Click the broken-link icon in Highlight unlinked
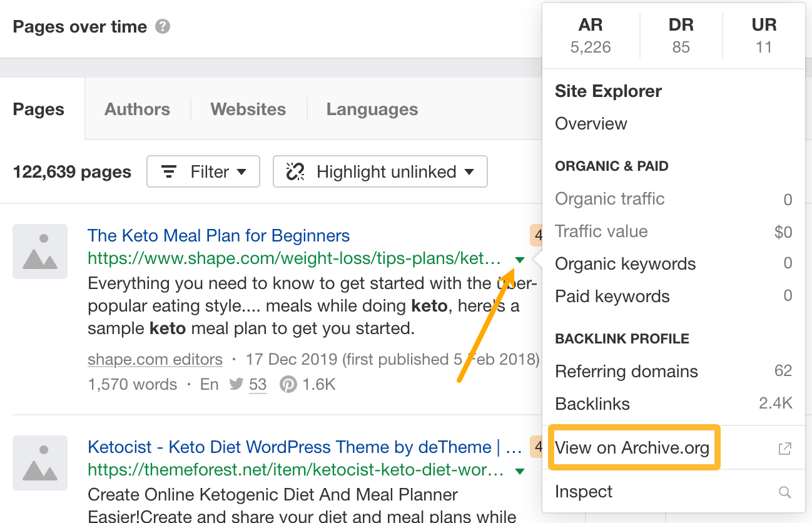The height and width of the screenshot is (523, 812). 295,171
